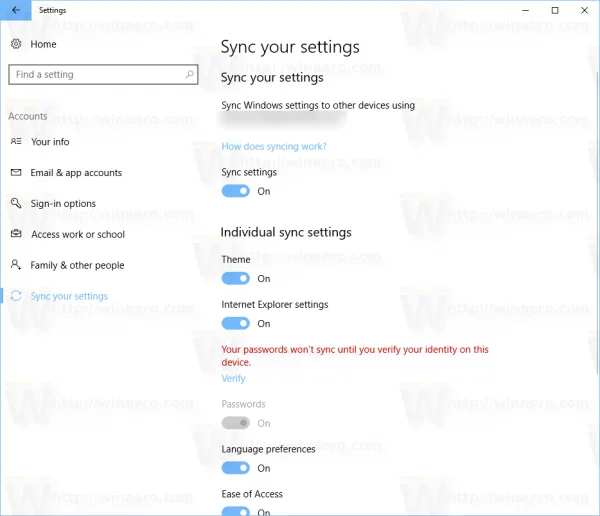Screen dimensions: 600x516
Task: Go to Your info page
Action: (x=50, y=142)
